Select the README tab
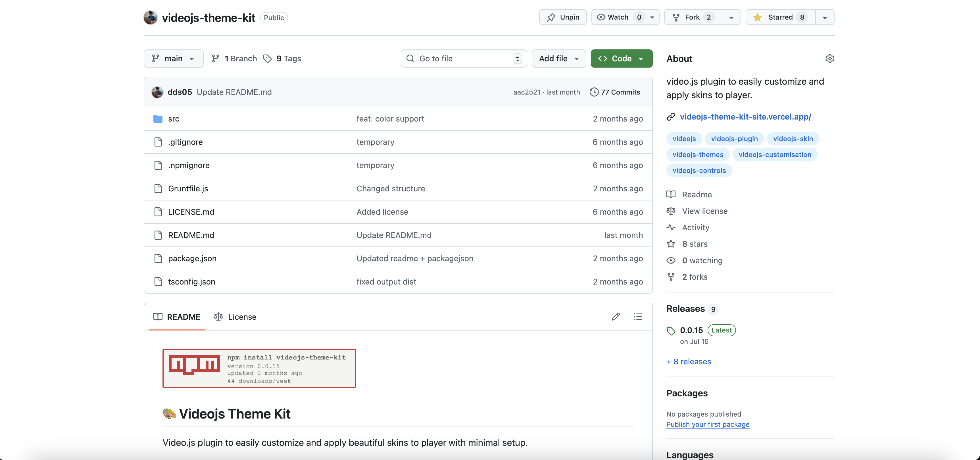The width and height of the screenshot is (980, 460). (177, 317)
